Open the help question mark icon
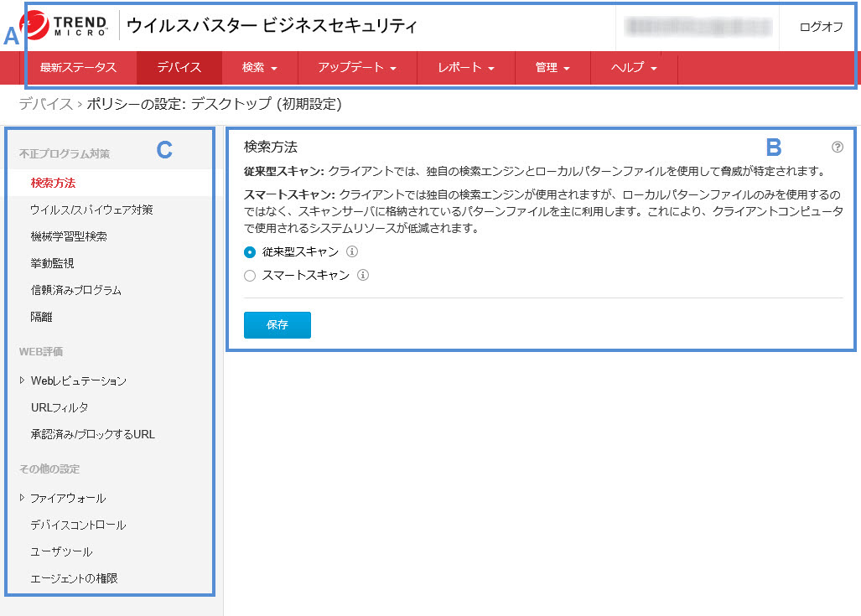Image resolution: width=861 pixels, height=616 pixels. [x=837, y=147]
